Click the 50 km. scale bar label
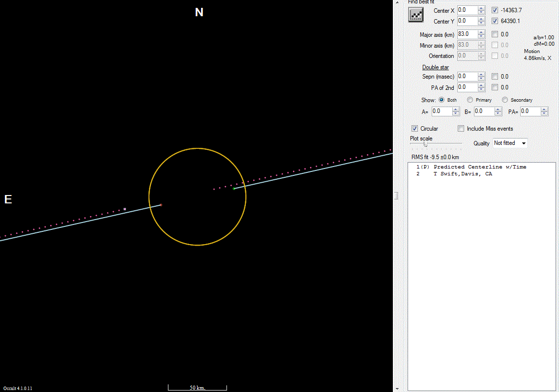The height and width of the screenshot is (392, 559). [197, 388]
